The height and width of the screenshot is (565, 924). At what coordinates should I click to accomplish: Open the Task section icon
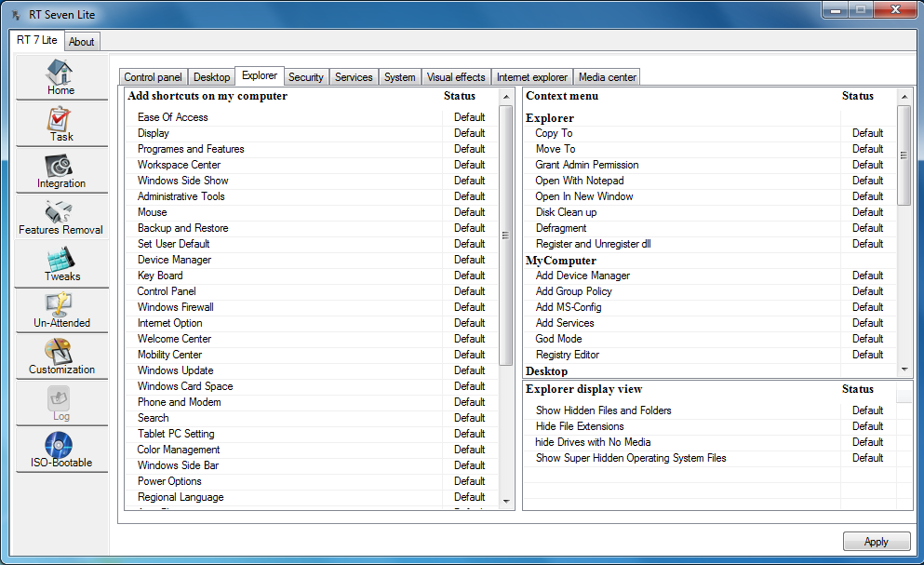[x=59, y=118]
